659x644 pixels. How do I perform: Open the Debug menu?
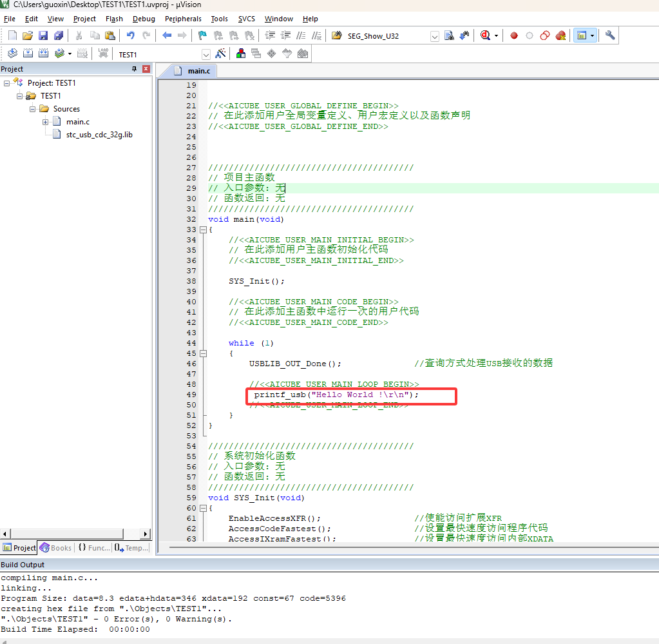pos(144,19)
